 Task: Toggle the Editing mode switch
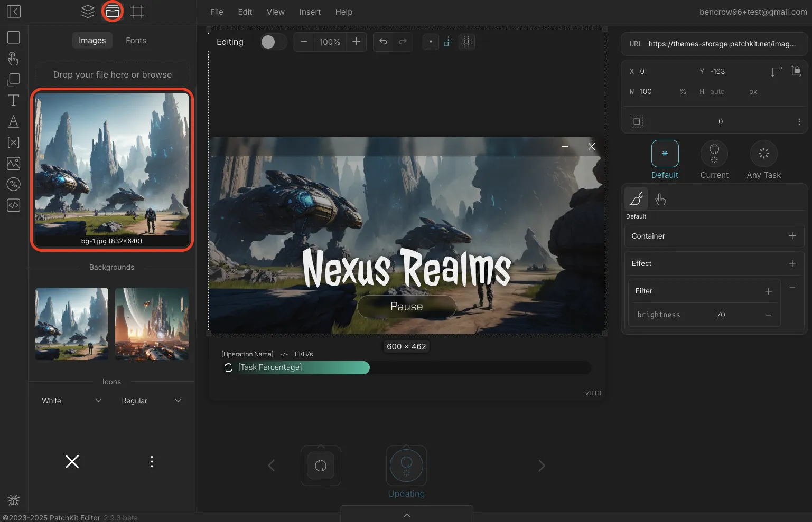[273, 42]
